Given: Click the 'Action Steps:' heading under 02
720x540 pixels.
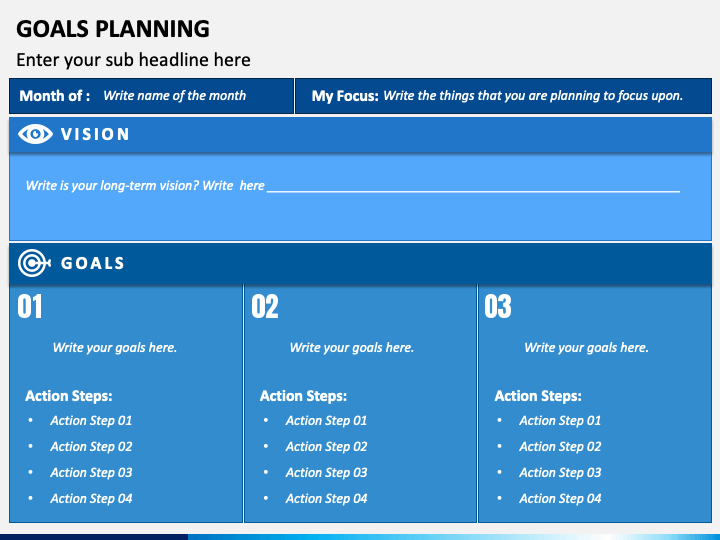Looking at the screenshot, I should point(304,396).
